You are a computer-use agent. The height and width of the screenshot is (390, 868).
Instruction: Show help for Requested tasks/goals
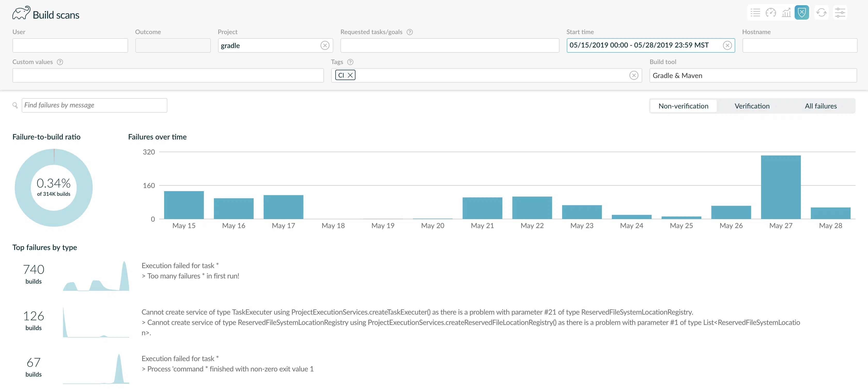click(409, 32)
